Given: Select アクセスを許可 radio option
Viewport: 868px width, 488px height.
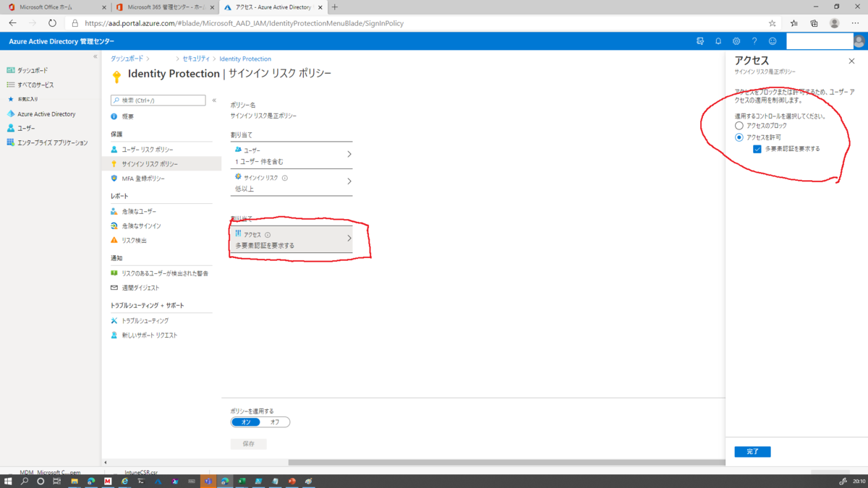Looking at the screenshot, I should [x=739, y=137].
